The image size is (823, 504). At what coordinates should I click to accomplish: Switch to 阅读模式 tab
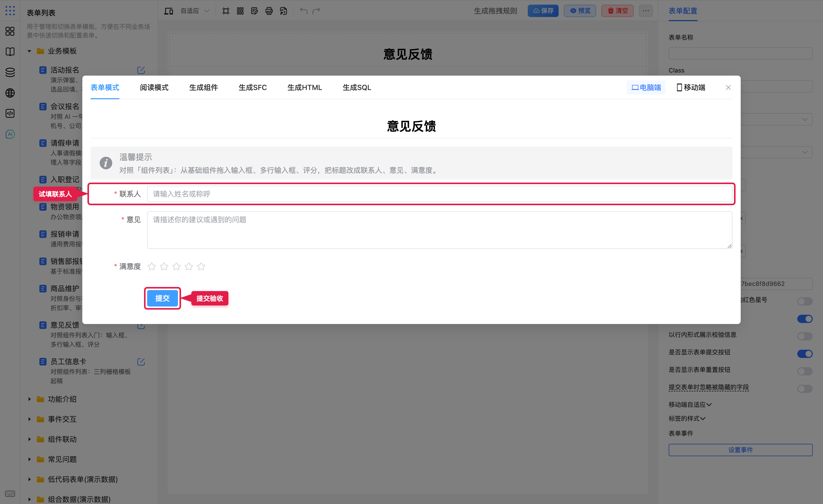[154, 87]
